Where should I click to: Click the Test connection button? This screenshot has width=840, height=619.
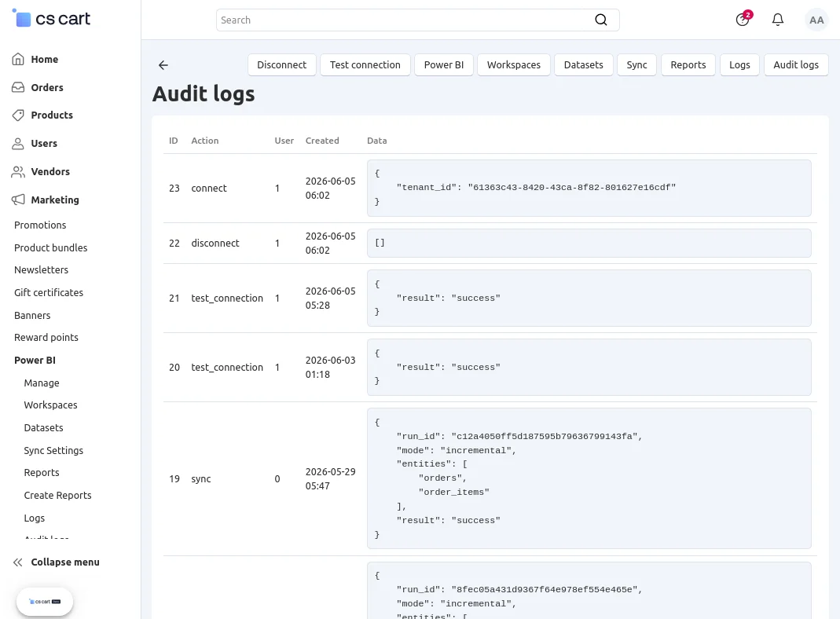click(365, 64)
